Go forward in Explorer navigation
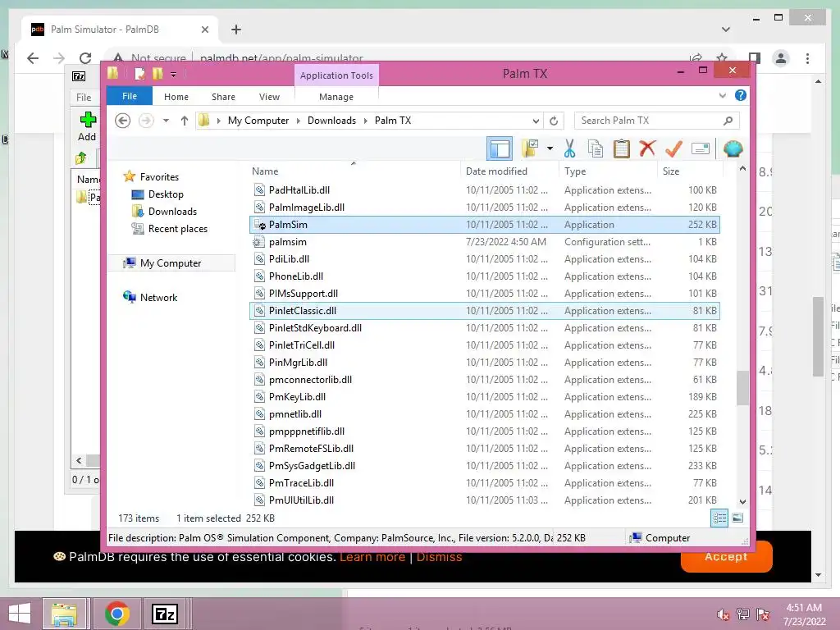 tap(146, 121)
